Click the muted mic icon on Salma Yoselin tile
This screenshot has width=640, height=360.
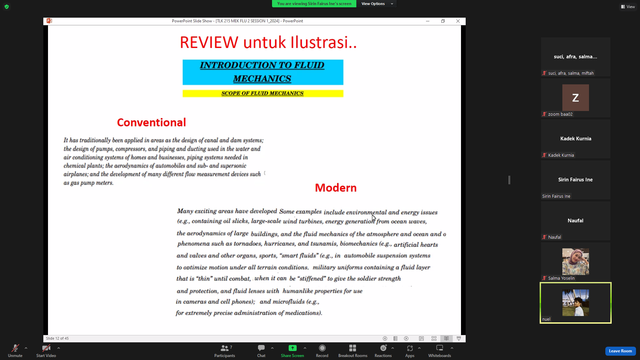point(544,278)
